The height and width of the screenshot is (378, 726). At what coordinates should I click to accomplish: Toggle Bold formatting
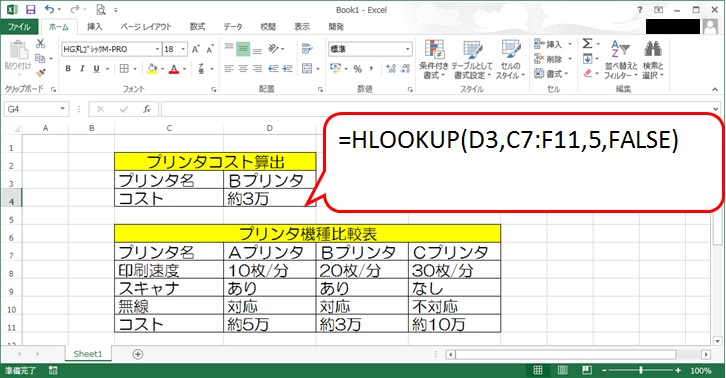[68, 69]
